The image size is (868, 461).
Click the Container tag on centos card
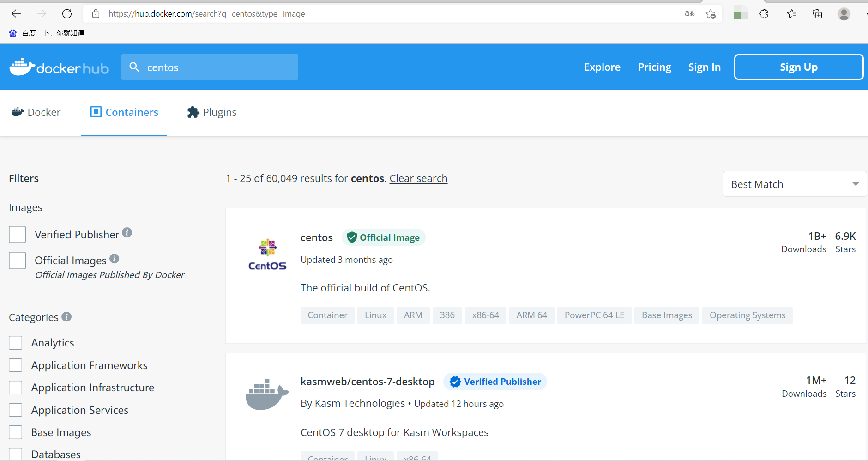point(327,315)
